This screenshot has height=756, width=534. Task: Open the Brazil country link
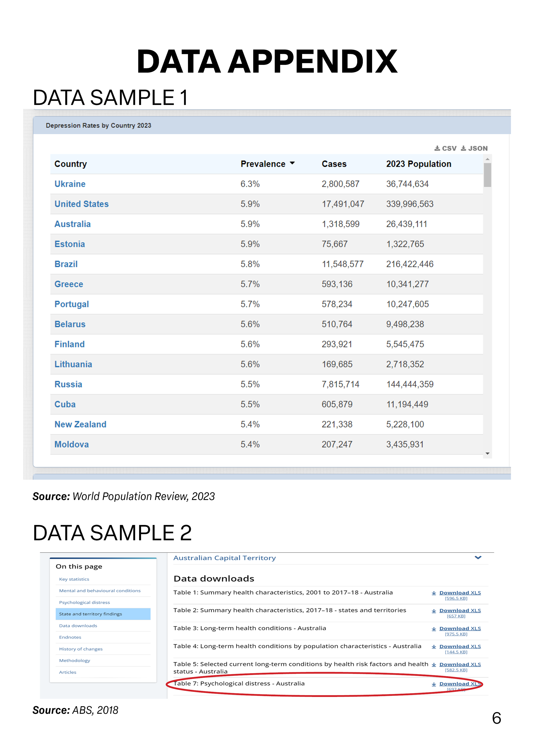pyautogui.click(x=66, y=264)
